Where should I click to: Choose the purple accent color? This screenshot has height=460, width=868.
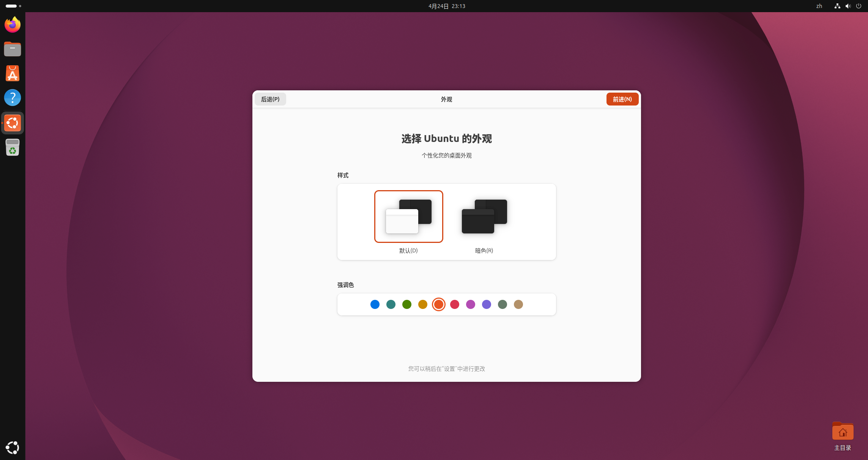486,304
